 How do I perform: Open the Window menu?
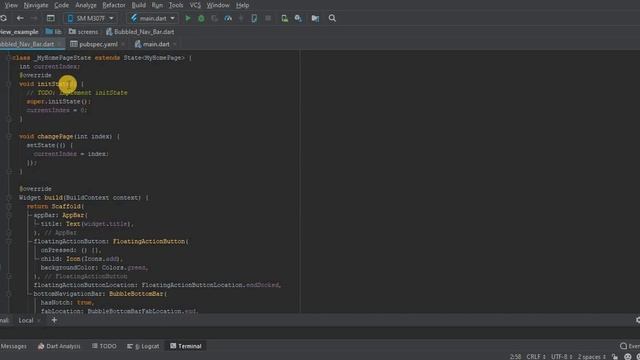[x=218, y=5]
